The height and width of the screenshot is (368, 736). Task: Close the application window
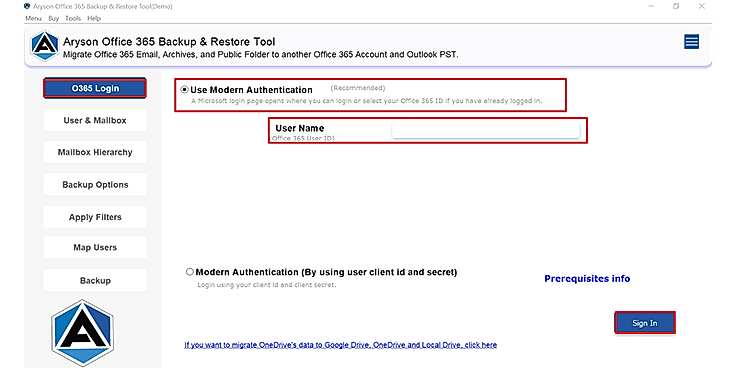click(702, 6)
